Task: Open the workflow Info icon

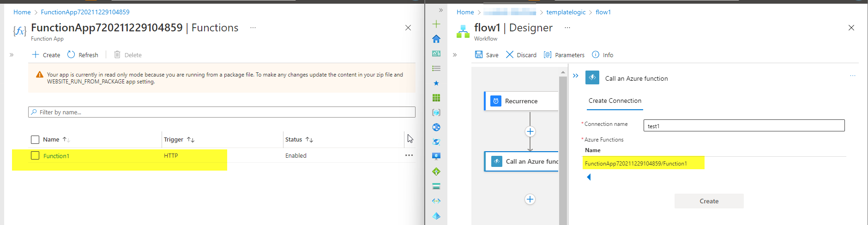Action: (596, 54)
